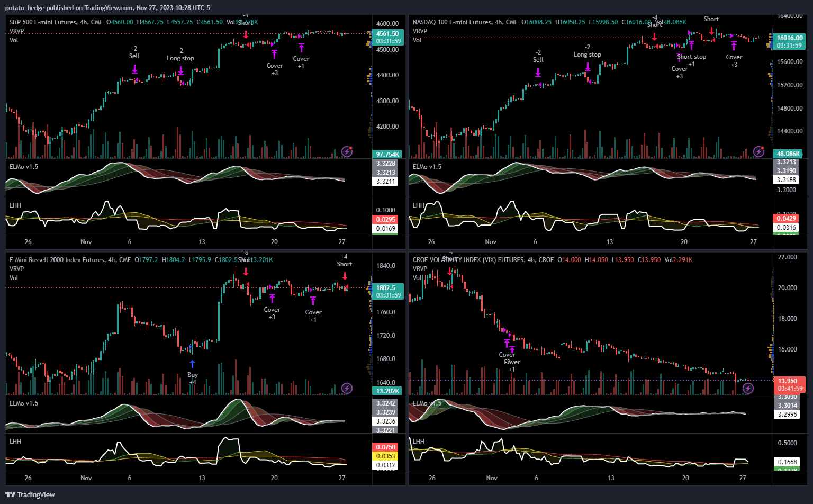Click the 48.086K volume label
The height and width of the screenshot is (504, 813).
point(789,154)
